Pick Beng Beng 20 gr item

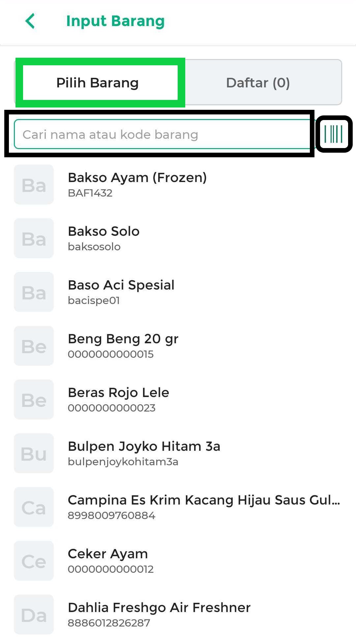[x=123, y=345]
